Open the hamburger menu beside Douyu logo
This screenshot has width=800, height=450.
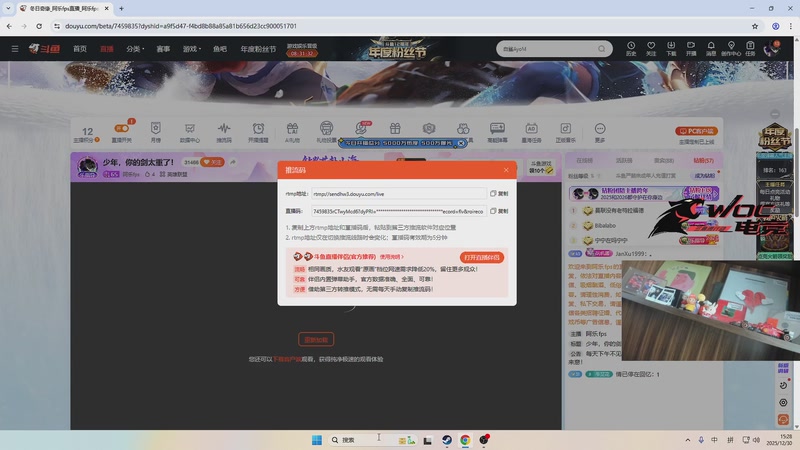(15, 49)
